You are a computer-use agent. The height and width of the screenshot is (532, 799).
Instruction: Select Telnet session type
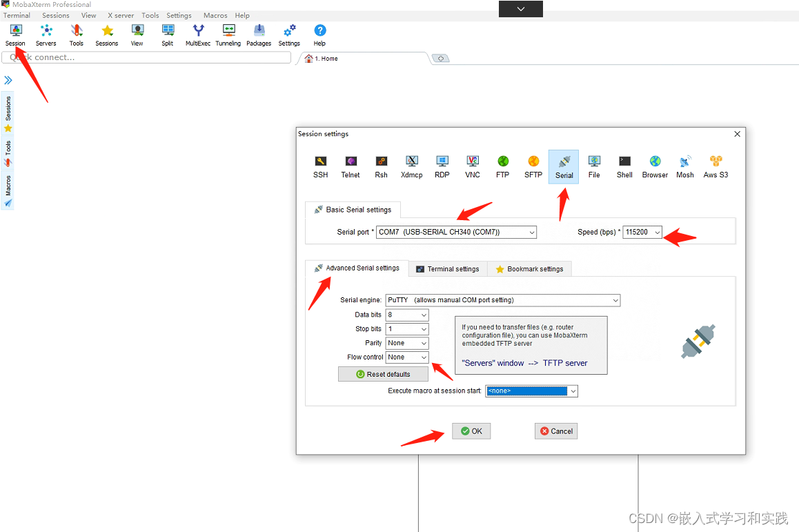point(351,166)
